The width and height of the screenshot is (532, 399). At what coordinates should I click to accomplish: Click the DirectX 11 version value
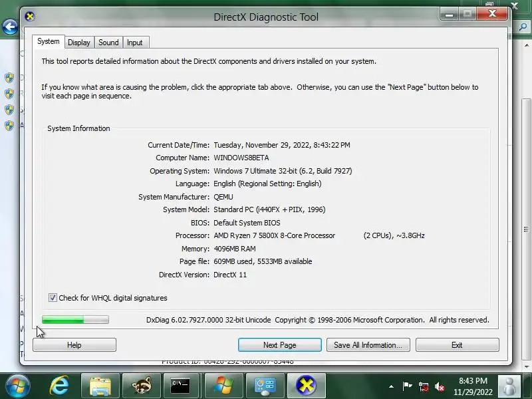click(x=230, y=275)
